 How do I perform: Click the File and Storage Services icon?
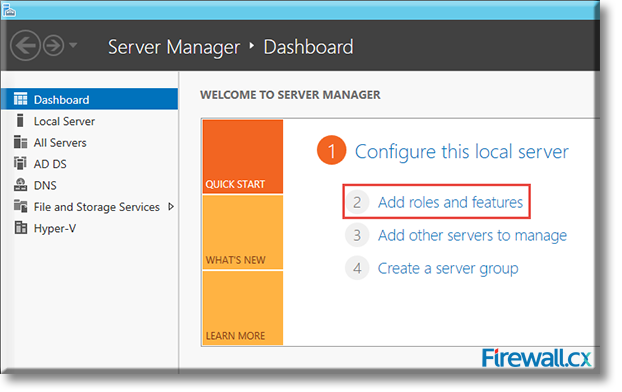(21, 206)
